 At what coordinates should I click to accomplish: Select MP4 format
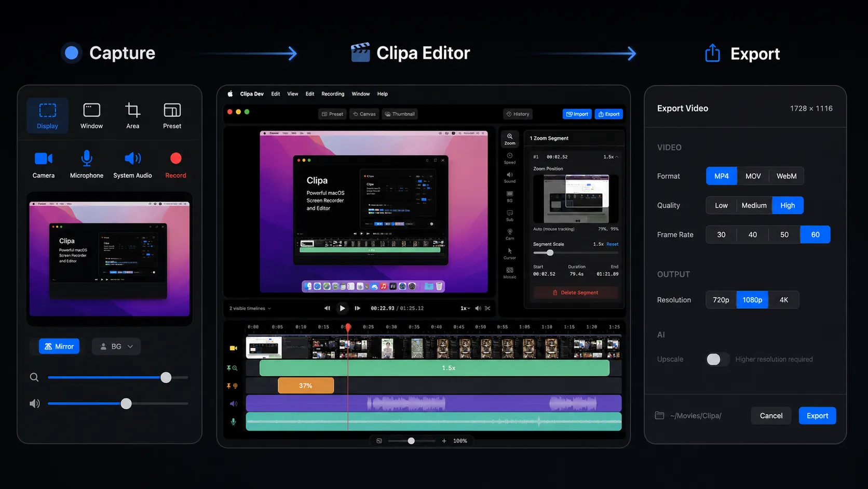click(722, 176)
